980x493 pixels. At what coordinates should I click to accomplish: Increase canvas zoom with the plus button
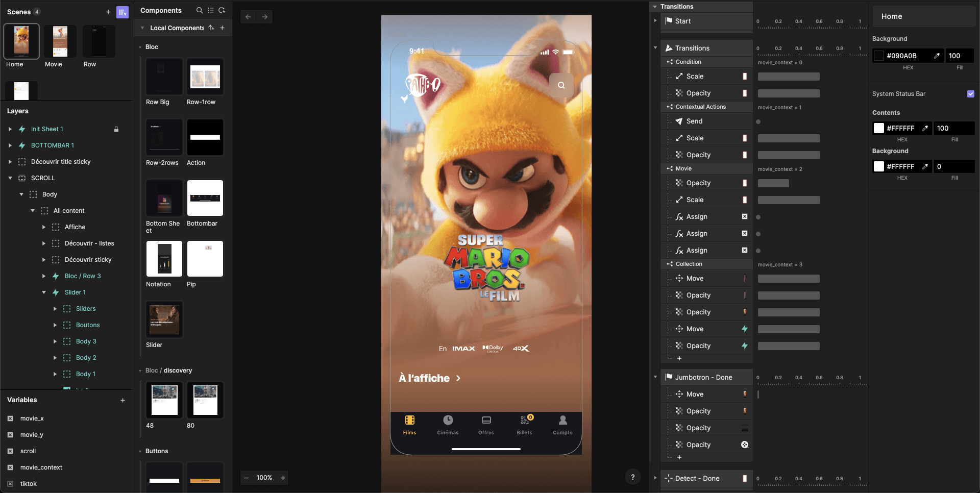coord(283,478)
